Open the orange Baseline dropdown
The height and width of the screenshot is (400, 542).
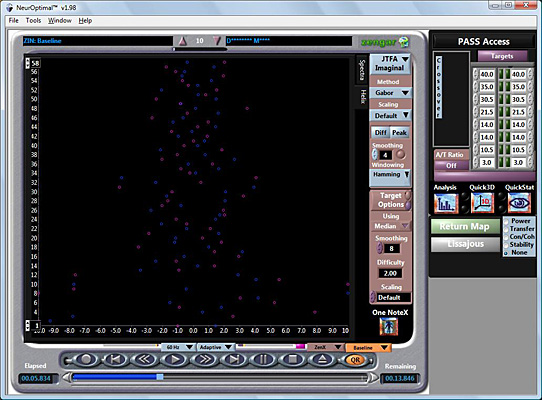pos(368,347)
